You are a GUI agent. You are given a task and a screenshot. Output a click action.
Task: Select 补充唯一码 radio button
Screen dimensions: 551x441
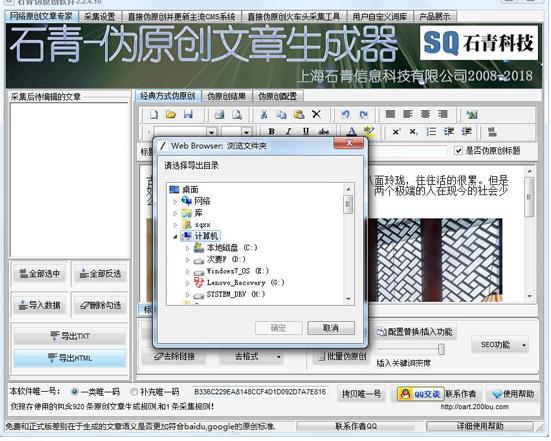134,391
